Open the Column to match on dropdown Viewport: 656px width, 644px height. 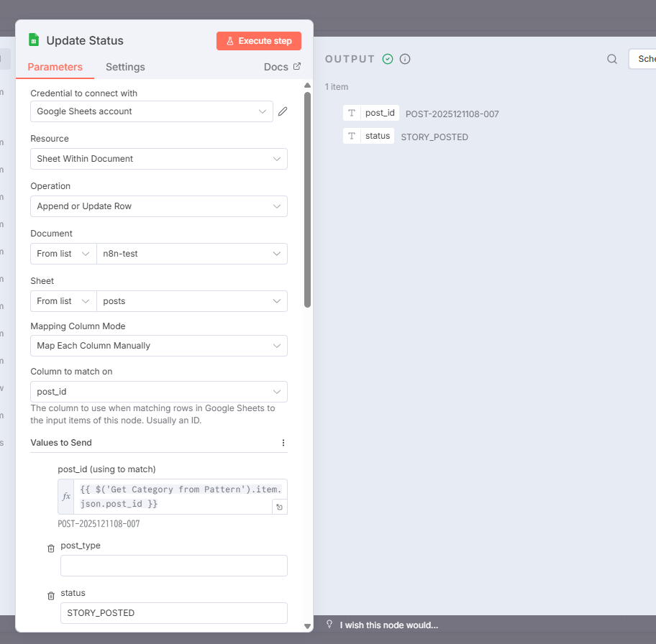tap(158, 392)
